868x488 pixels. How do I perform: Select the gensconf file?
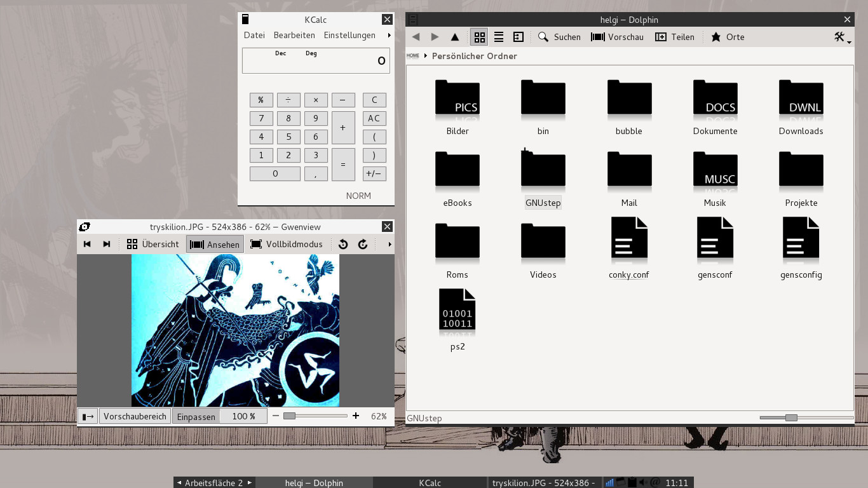pos(715,248)
